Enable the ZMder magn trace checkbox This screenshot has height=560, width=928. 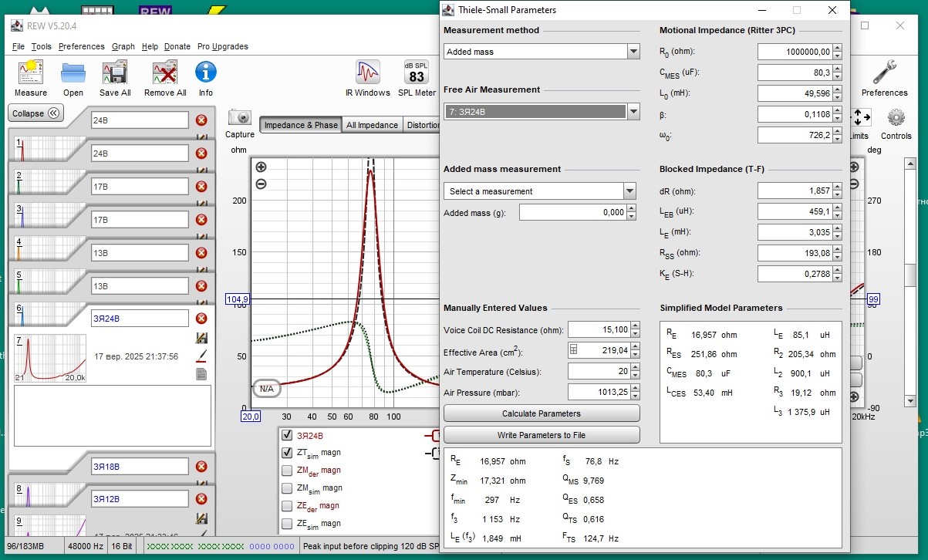pos(287,471)
